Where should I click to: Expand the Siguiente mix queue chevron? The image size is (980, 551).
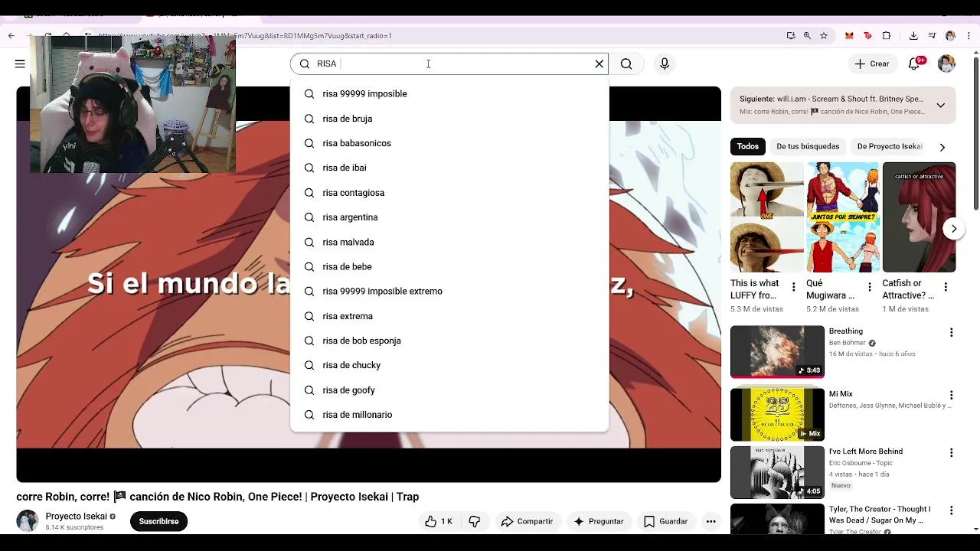coord(941,106)
